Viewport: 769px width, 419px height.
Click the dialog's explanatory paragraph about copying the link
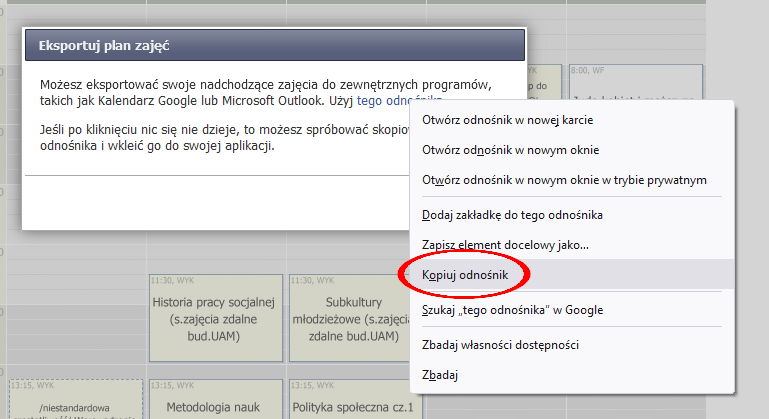(200, 137)
